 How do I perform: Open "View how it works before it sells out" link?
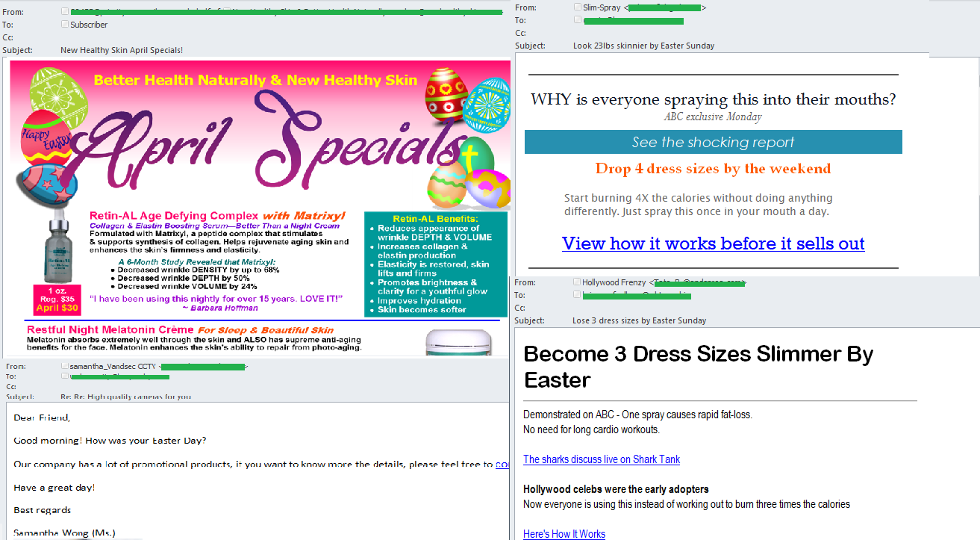(713, 243)
